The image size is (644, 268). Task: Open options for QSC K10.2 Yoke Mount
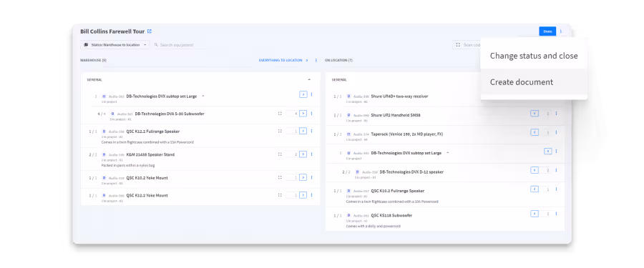point(311,177)
